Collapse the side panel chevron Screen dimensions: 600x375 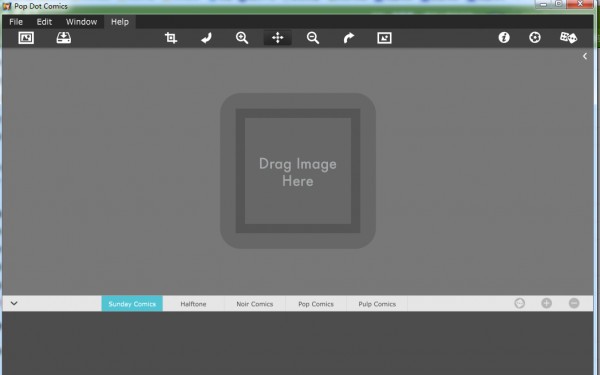[x=585, y=56]
